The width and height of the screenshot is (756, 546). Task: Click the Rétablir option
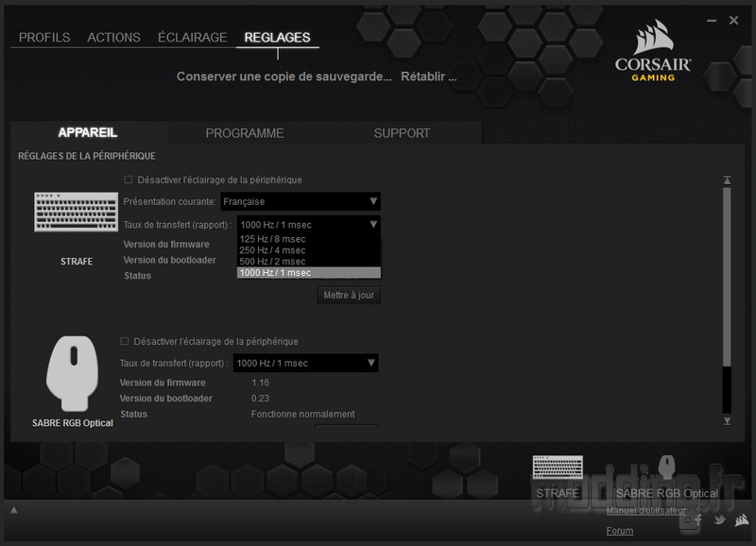coord(429,77)
